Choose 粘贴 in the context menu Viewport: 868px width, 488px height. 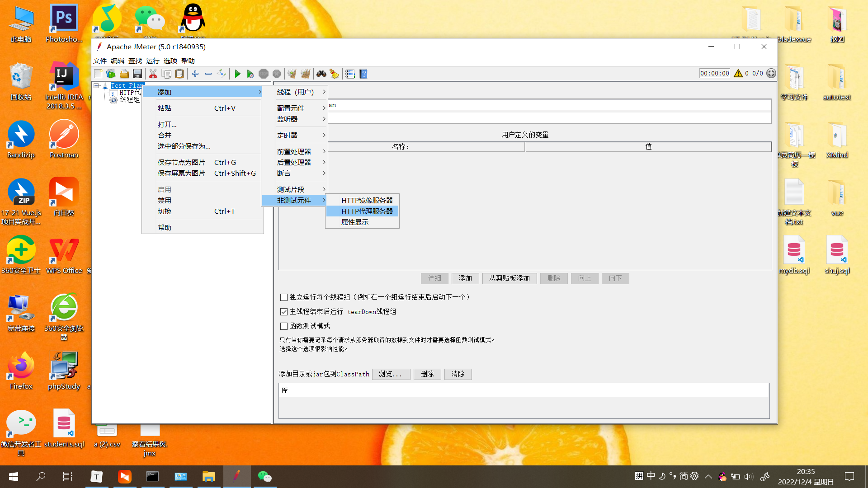[203, 108]
